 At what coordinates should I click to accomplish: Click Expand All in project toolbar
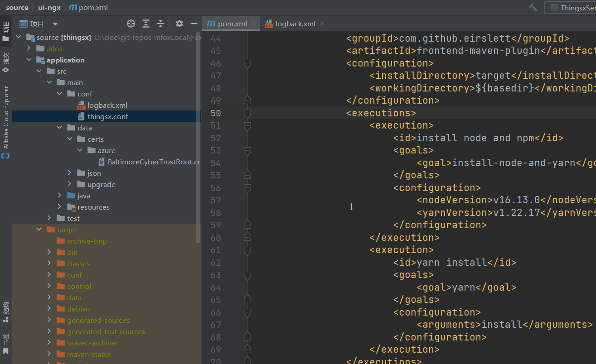pyautogui.click(x=146, y=24)
